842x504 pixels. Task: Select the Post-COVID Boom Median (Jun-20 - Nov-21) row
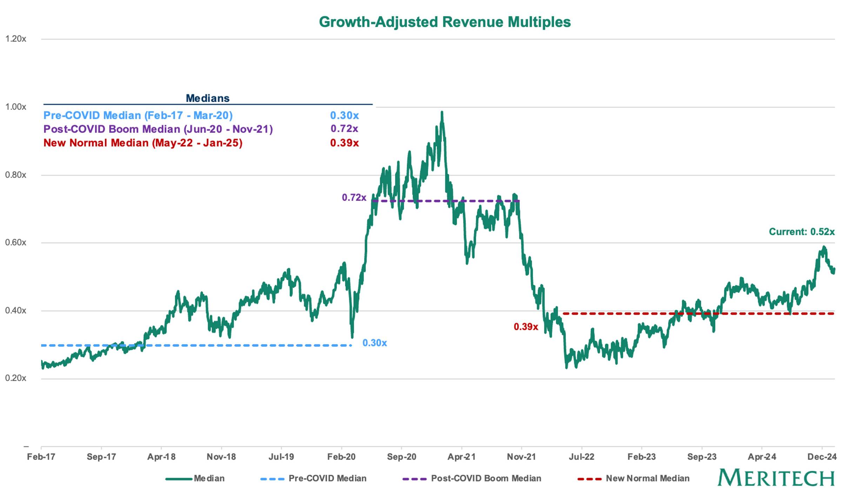[201, 129]
